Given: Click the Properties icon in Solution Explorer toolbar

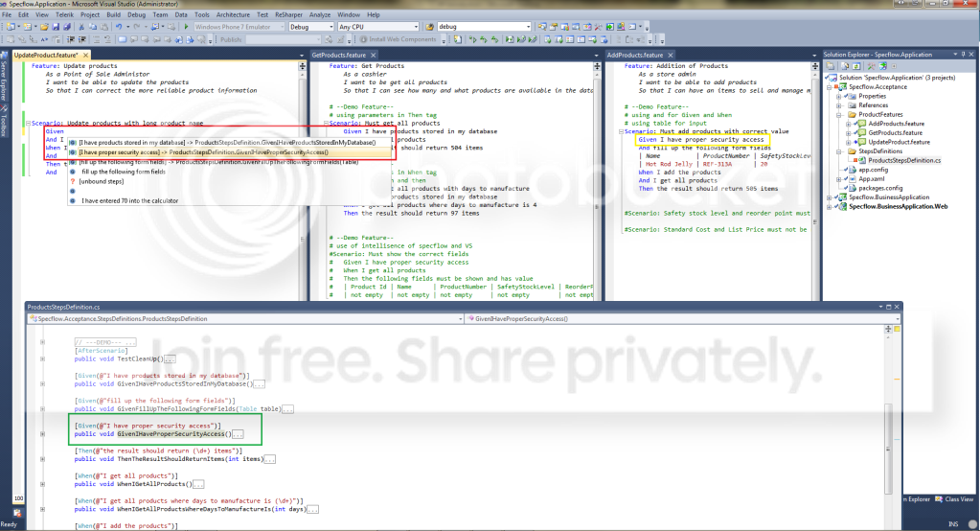Looking at the screenshot, I should (x=831, y=66).
